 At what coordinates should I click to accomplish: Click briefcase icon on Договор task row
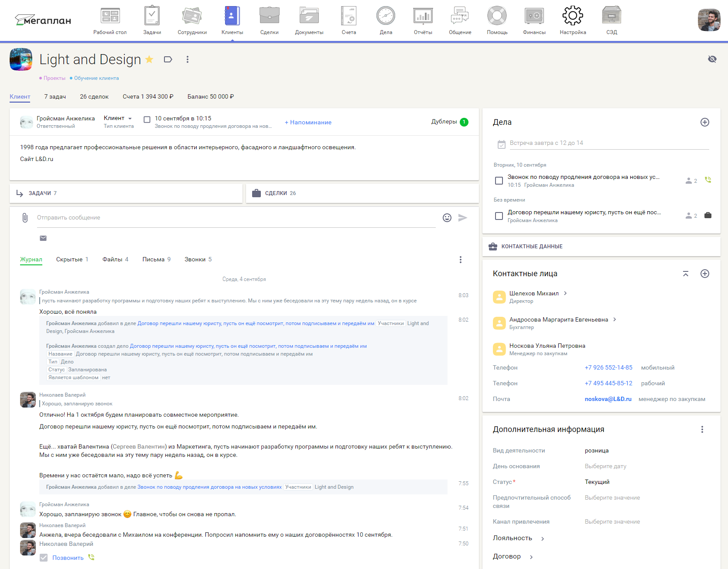point(708,215)
